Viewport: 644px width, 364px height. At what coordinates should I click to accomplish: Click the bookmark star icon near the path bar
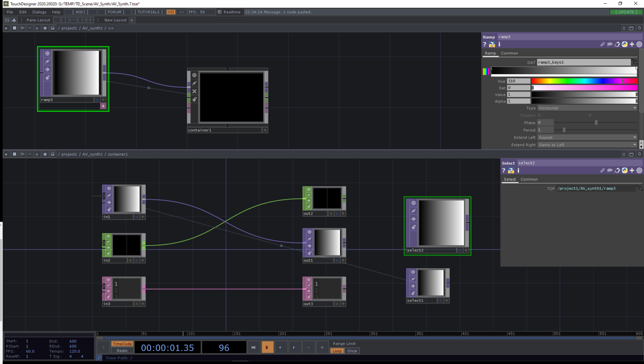coord(45,28)
